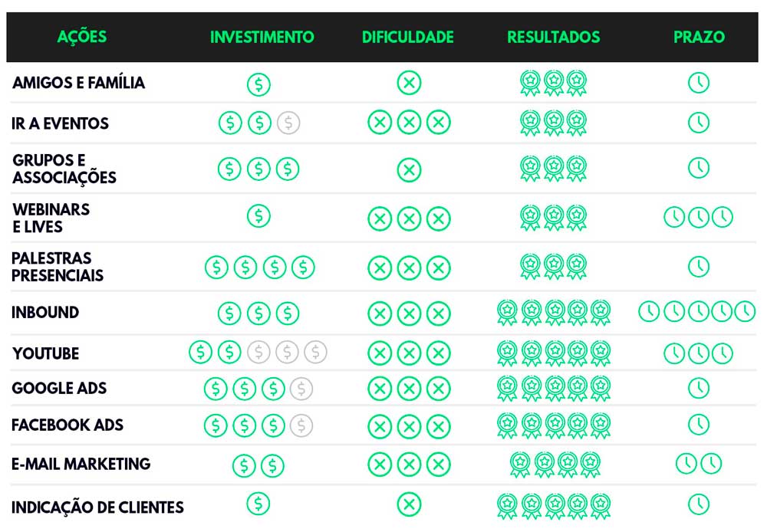Select the dollar icon for Indicação de Clientes
767x532 pixels.
258,504
